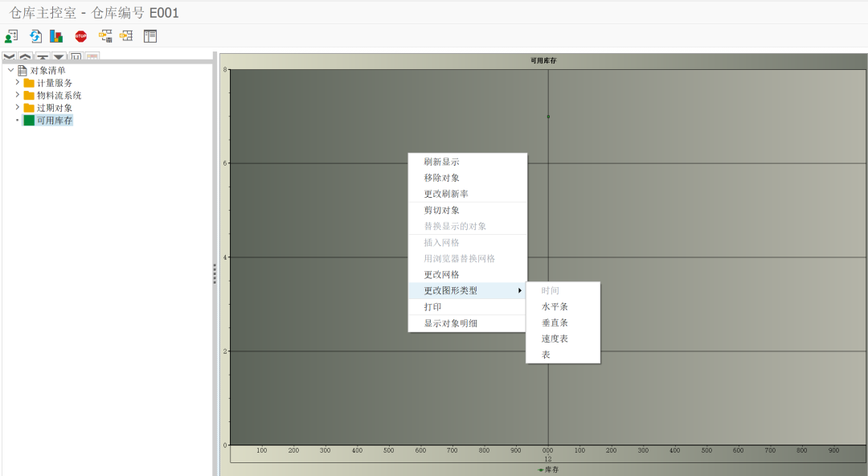The width and height of the screenshot is (868, 476).
Task: Select the 对象清单 tree label
Action: coord(47,71)
